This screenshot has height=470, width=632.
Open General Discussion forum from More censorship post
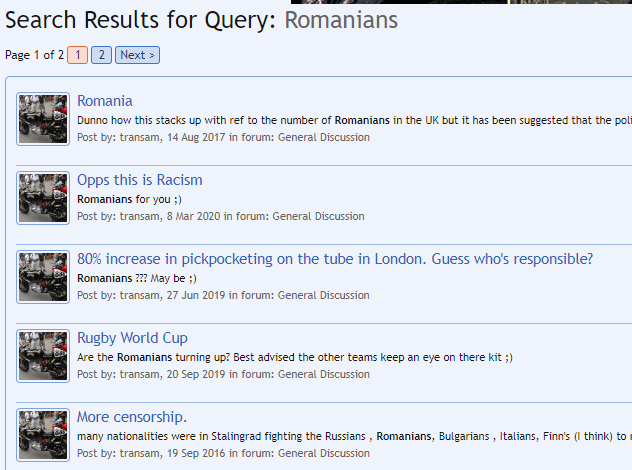[x=323, y=453]
